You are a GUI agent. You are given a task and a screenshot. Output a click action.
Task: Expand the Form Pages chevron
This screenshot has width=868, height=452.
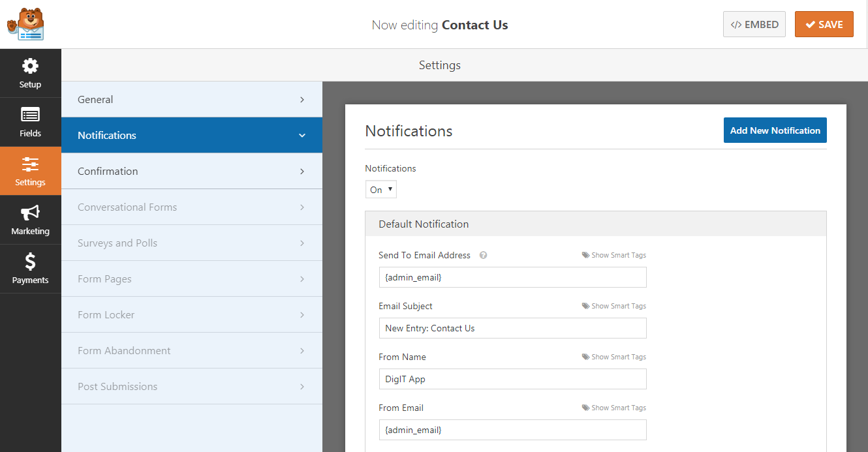click(302, 279)
